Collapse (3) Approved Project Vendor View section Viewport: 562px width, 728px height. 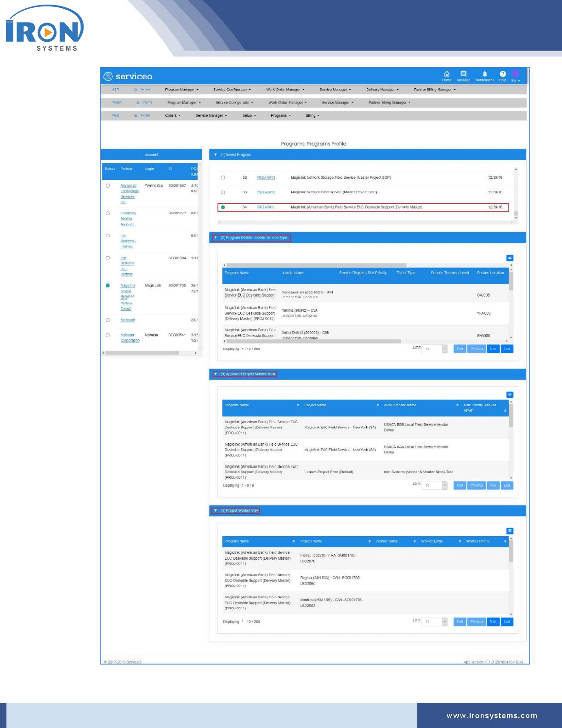point(215,374)
